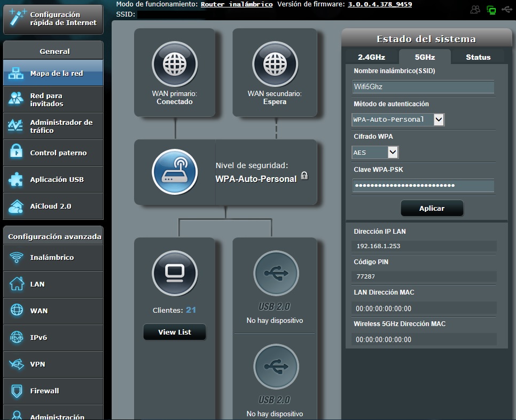Screen dimensions: 516x420
Task: Select the second USB 2.0 device icon
Action: pyautogui.click(x=276, y=367)
